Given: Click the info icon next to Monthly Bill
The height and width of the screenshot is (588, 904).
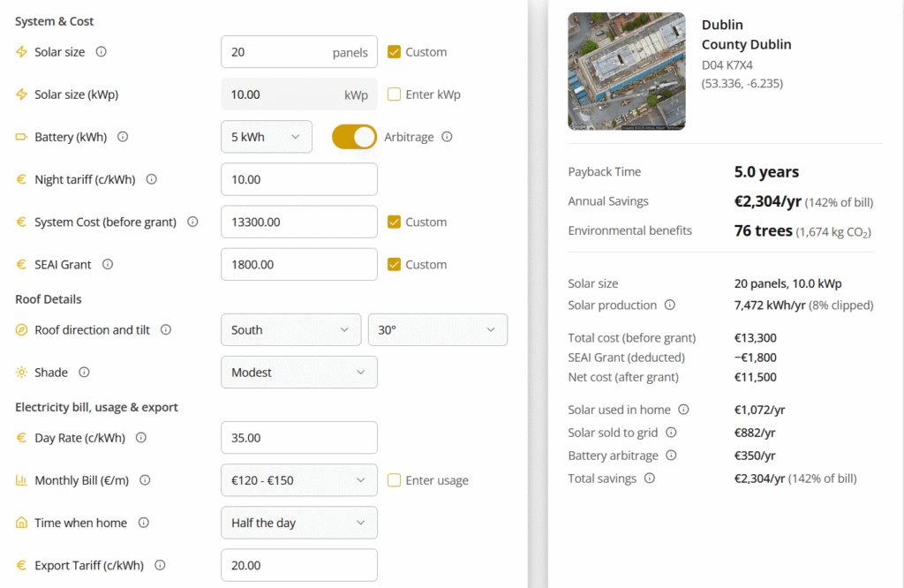Looking at the screenshot, I should [x=146, y=479].
